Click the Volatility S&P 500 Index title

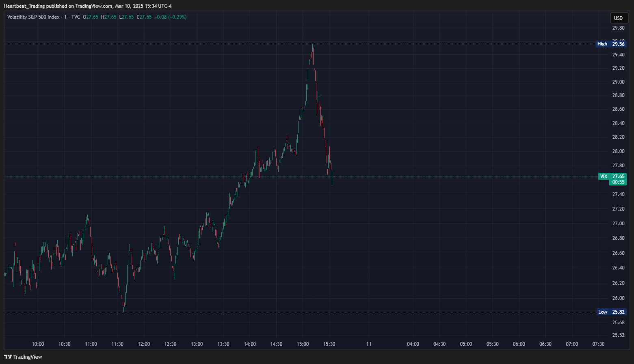coord(33,17)
